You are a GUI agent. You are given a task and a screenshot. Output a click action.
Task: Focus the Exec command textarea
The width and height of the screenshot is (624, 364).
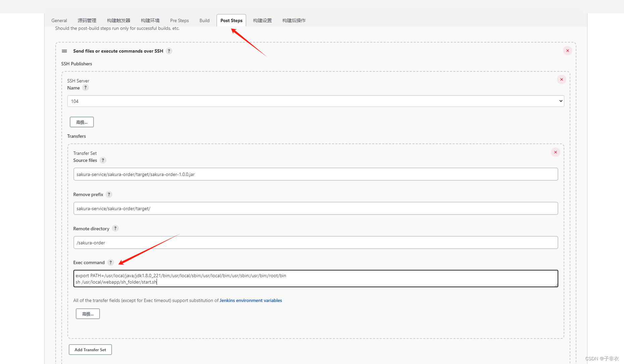pyautogui.click(x=316, y=279)
